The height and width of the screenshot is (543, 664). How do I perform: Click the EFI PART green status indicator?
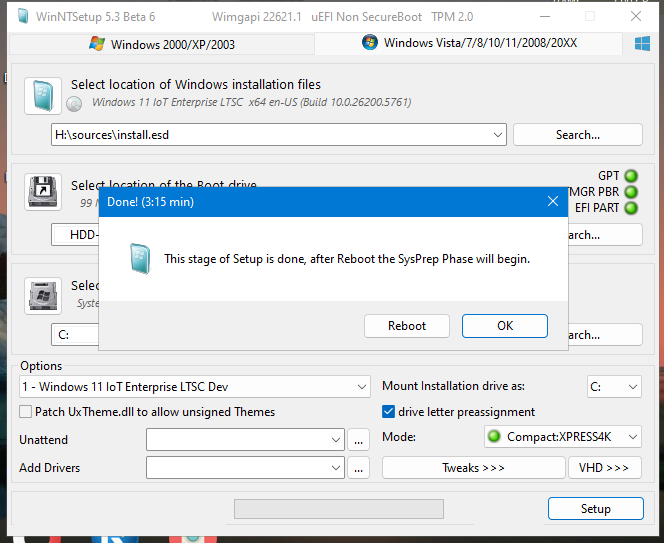(631, 208)
